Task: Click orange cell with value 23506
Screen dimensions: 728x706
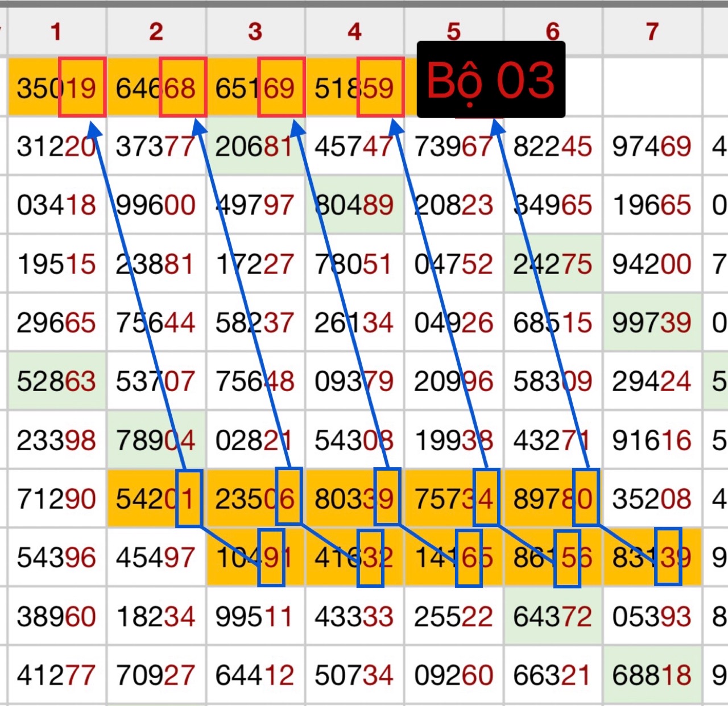Action: click(x=255, y=499)
